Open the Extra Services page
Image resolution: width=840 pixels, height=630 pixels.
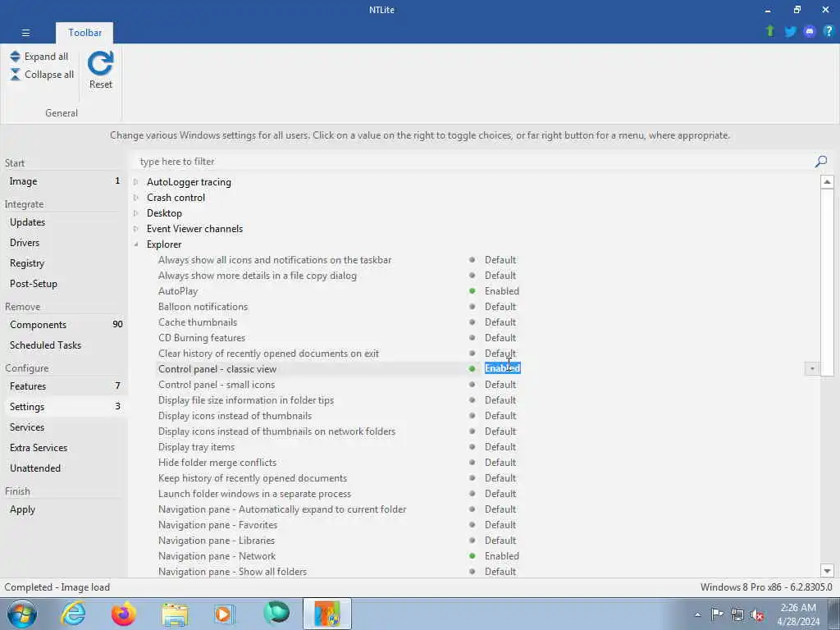coord(64,447)
